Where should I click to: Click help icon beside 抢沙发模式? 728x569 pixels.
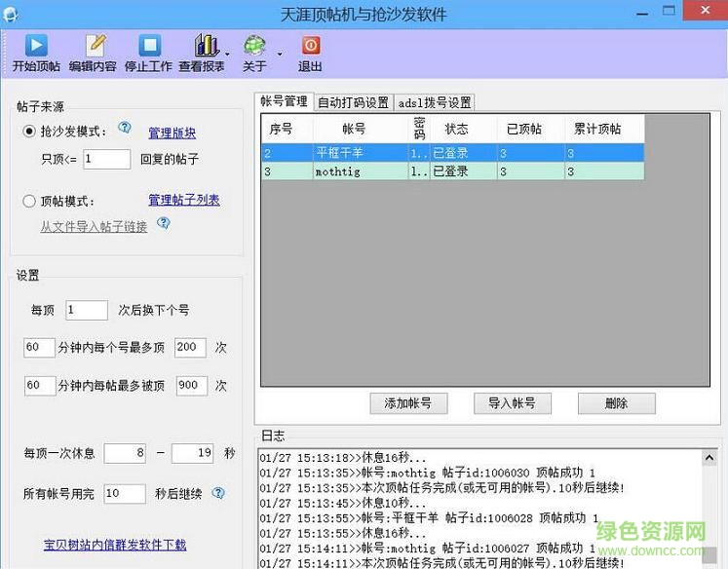(125, 128)
